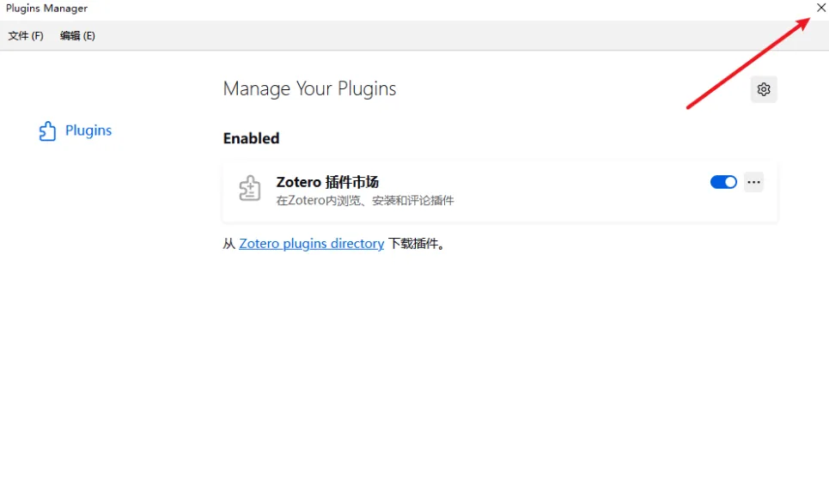Click the puzzle piece Plugins sidebar icon
The width and height of the screenshot is (829, 504).
pyautogui.click(x=47, y=131)
